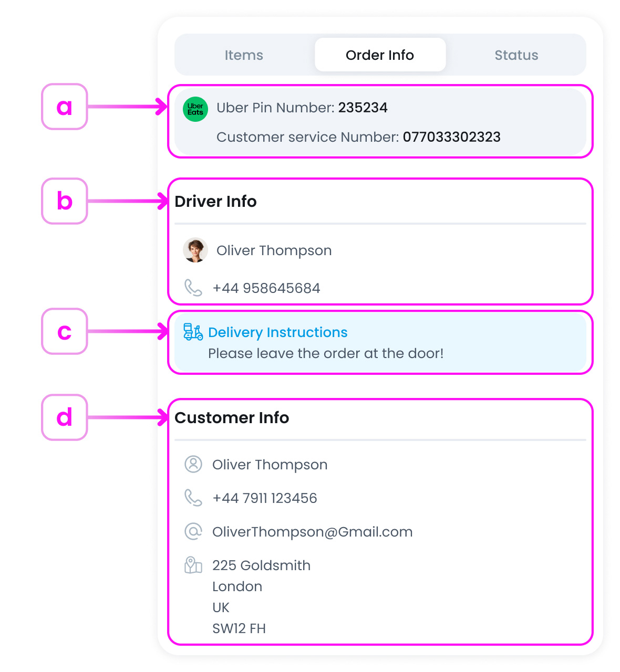Image resolution: width=620 pixels, height=672 pixels.
Task: Call driver number +44 958645684
Action: click(266, 288)
